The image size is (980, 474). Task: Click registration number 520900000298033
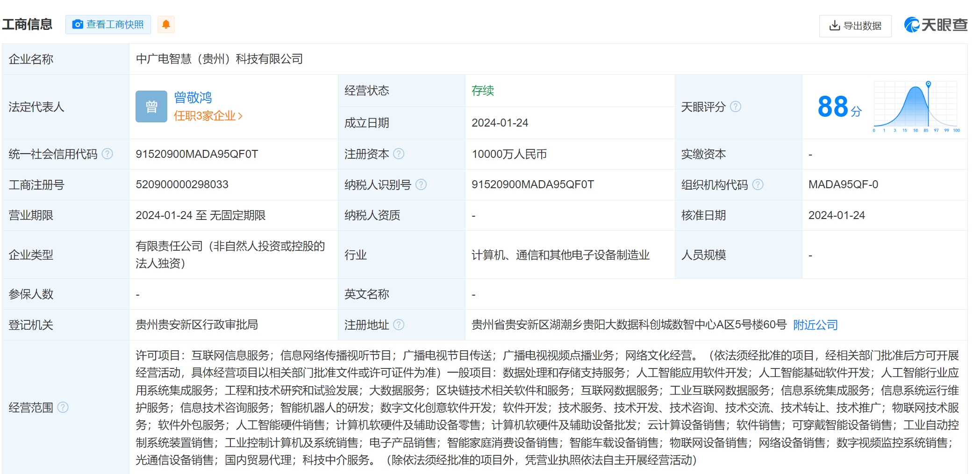(182, 184)
